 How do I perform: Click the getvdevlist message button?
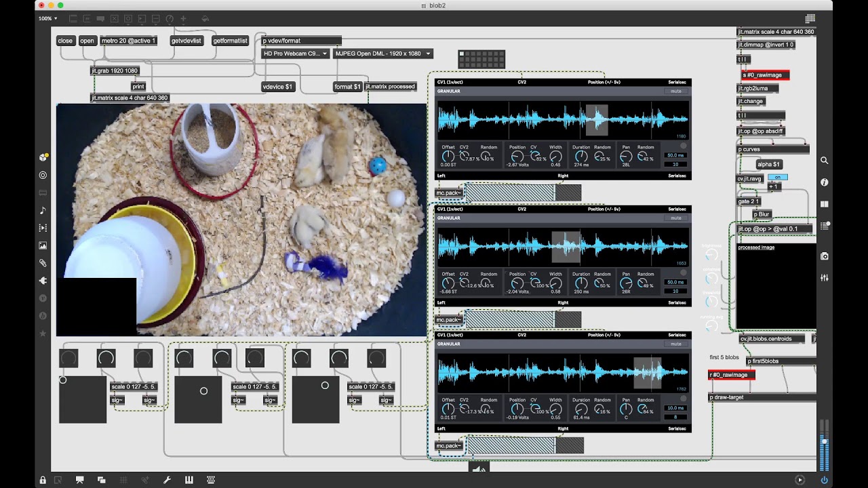(186, 41)
